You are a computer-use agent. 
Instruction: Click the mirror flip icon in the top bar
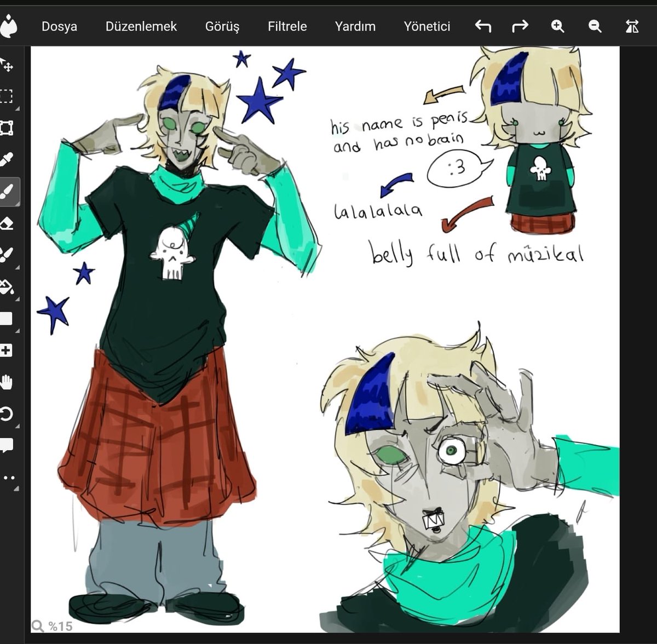(632, 26)
